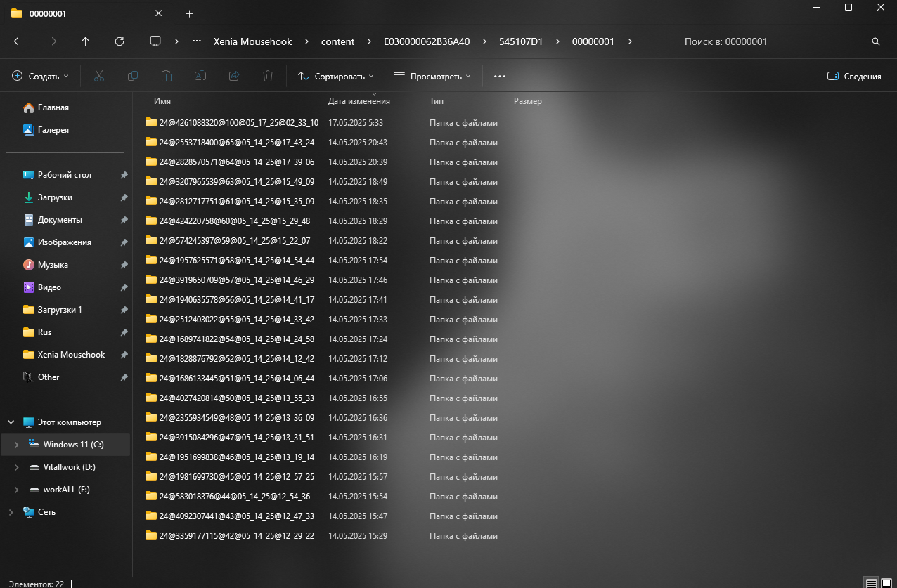Switch to details list view in status bar
Image resolution: width=897 pixels, height=588 pixels.
(x=871, y=583)
